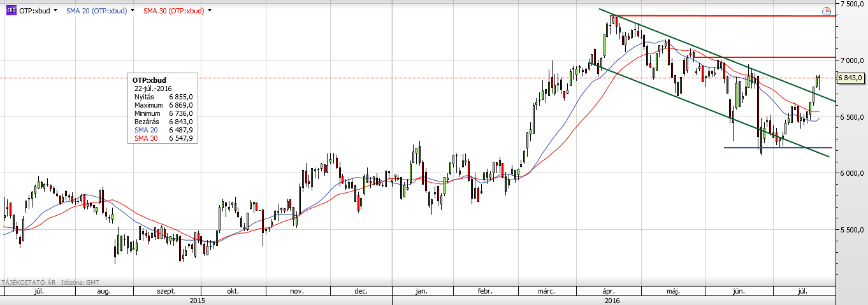This screenshot has width=868, height=305.
Task: Open the SMA 30 (OTP:xbud) dropdown arrow
Action: [x=210, y=11]
